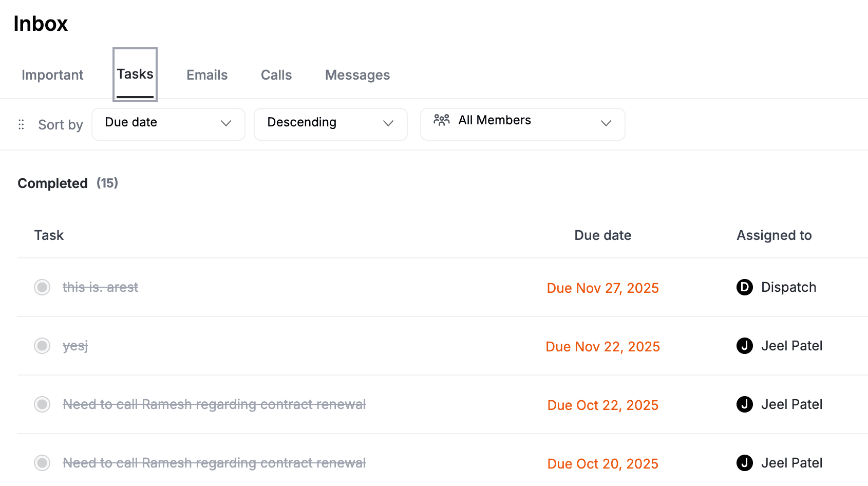Open the All Members filter dropdown
The image size is (868, 486).
(x=523, y=124)
